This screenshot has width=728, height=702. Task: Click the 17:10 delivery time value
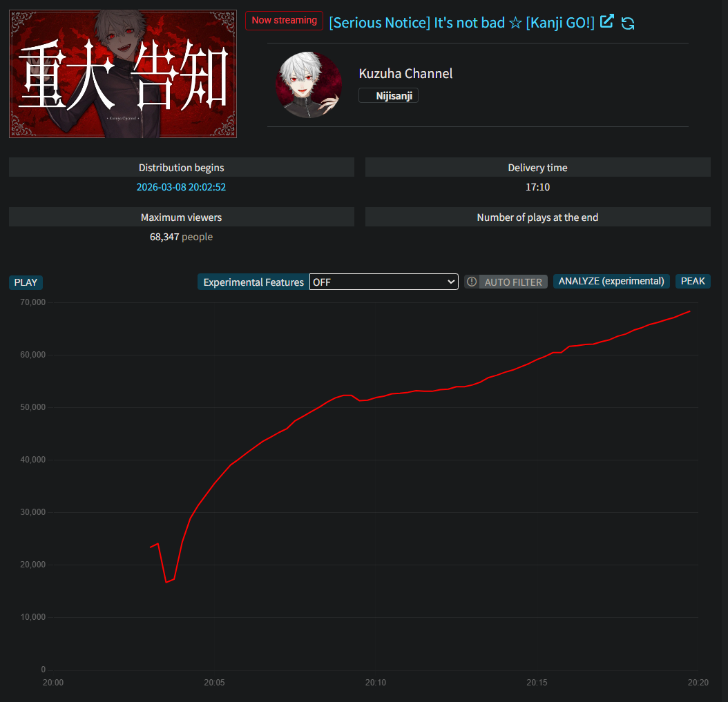click(x=537, y=187)
